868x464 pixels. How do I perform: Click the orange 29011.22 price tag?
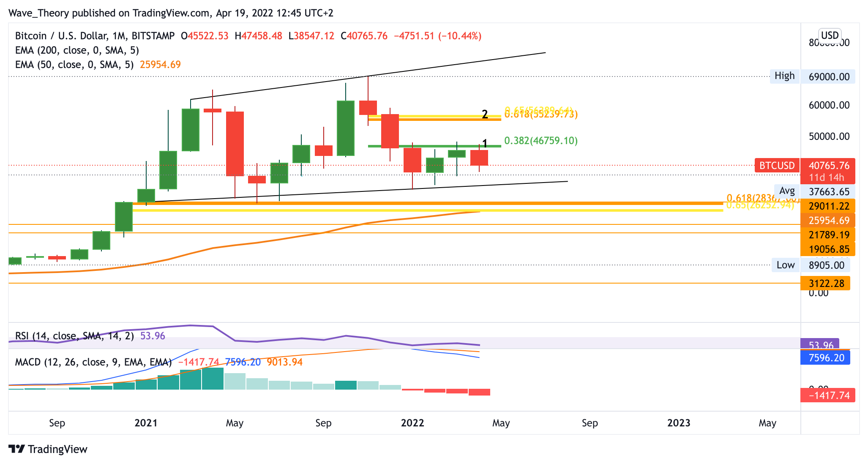pyautogui.click(x=828, y=206)
